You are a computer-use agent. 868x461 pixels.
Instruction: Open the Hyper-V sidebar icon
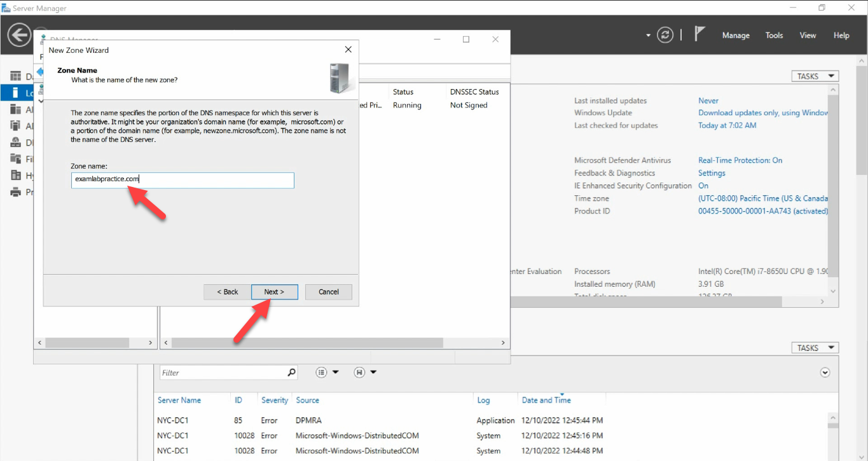pyautogui.click(x=15, y=175)
